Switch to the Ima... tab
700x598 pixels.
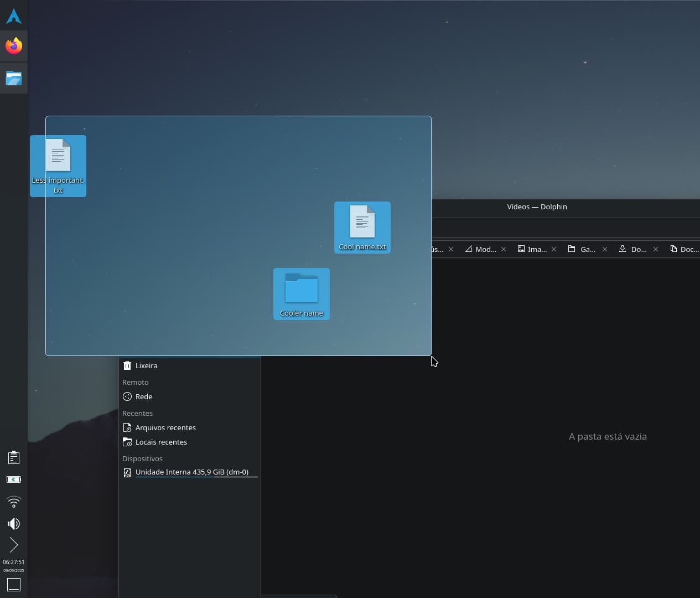point(532,249)
